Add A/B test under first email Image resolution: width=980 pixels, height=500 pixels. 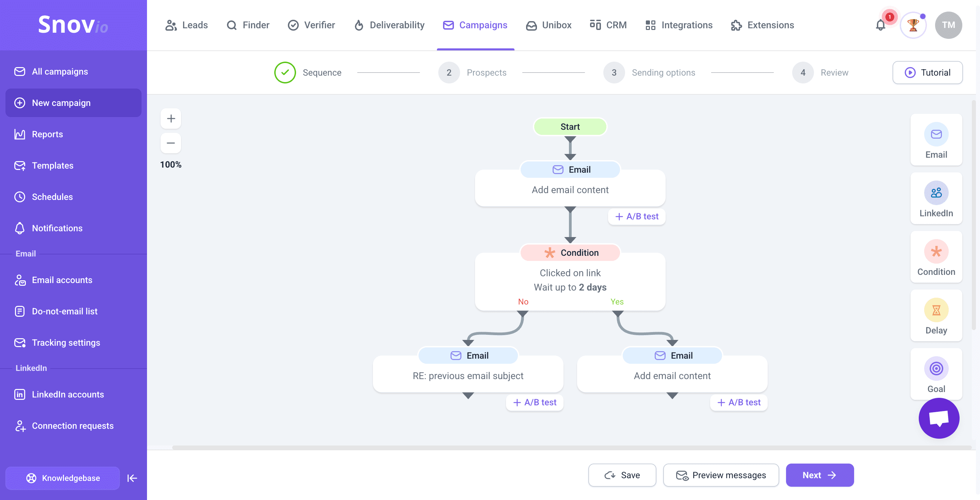point(636,216)
